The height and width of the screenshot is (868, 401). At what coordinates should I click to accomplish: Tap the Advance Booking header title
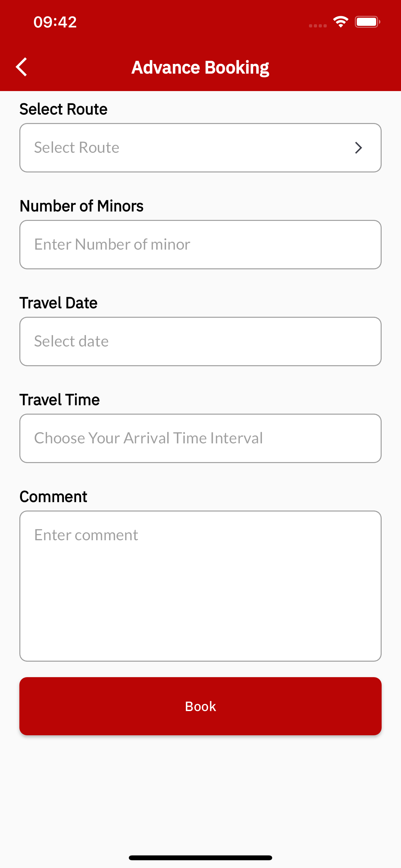[200, 67]
